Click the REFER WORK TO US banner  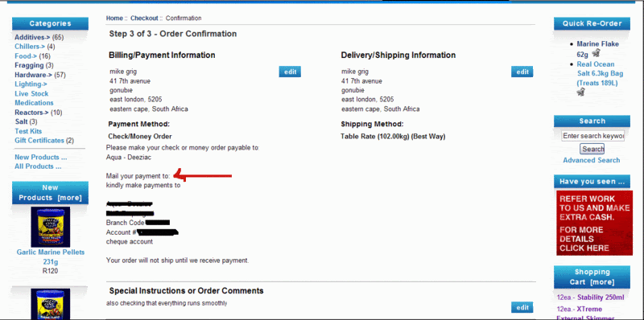[594, 223]
